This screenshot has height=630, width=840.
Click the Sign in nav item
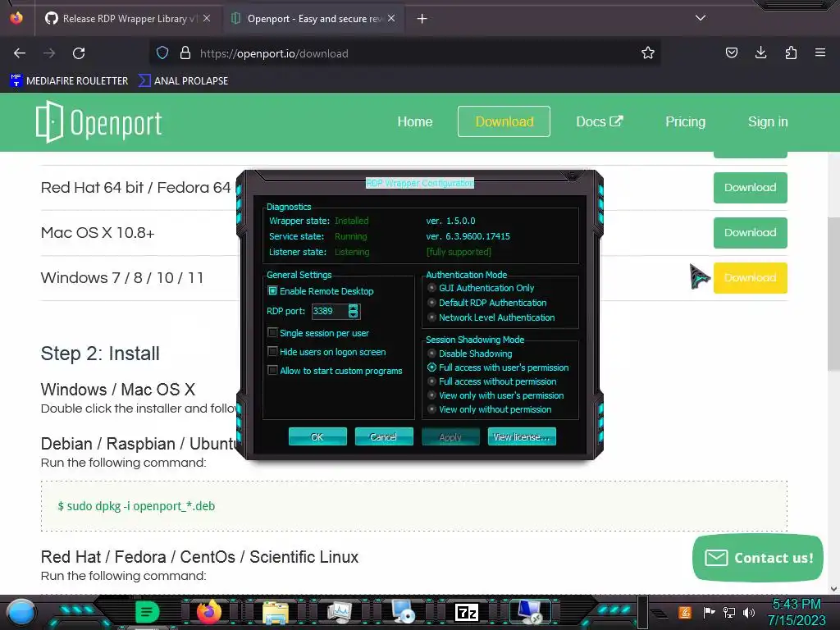768,121
